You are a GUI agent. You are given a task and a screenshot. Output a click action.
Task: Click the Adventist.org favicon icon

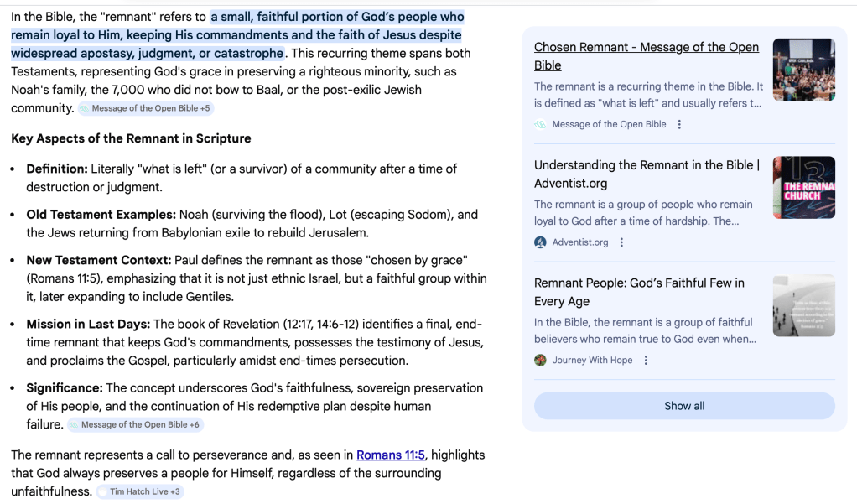coord(541,242)
